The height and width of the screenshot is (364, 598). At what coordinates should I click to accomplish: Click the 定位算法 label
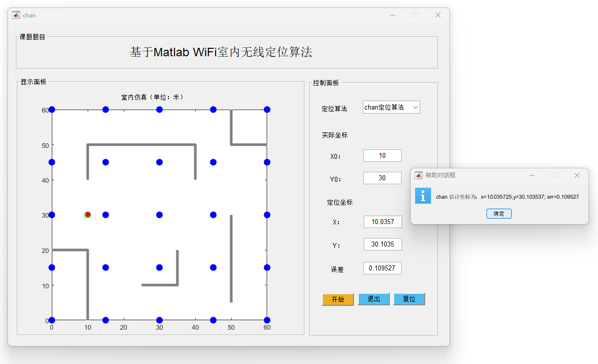334,109
